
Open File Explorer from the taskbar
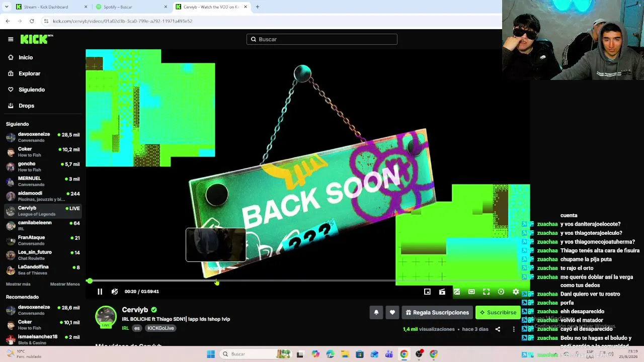point(345,354)
